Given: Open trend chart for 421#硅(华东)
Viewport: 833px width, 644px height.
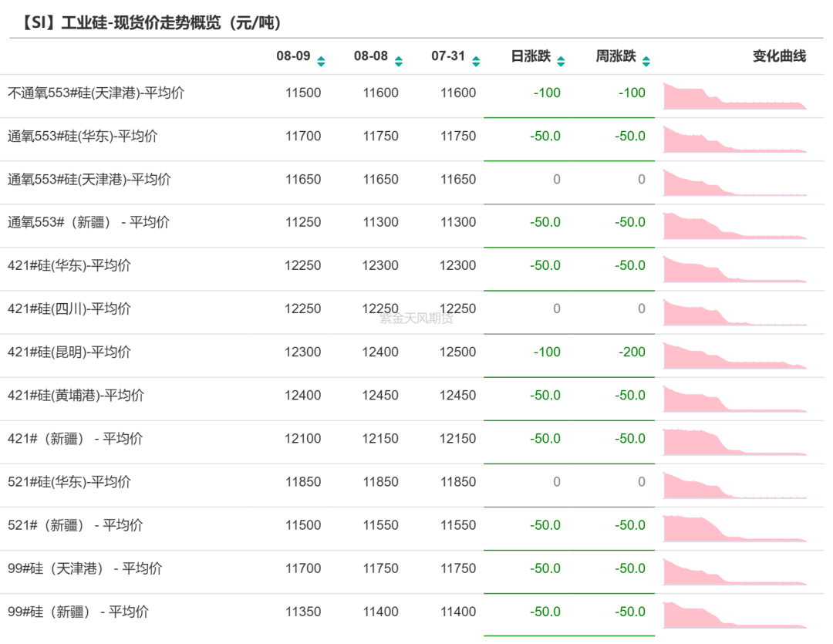Looking at the screenshot, I should (x=735, y=269).
